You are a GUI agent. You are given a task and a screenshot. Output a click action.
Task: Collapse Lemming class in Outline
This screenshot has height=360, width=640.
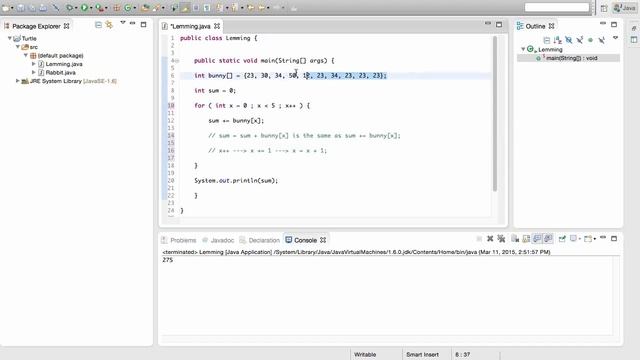523,49
